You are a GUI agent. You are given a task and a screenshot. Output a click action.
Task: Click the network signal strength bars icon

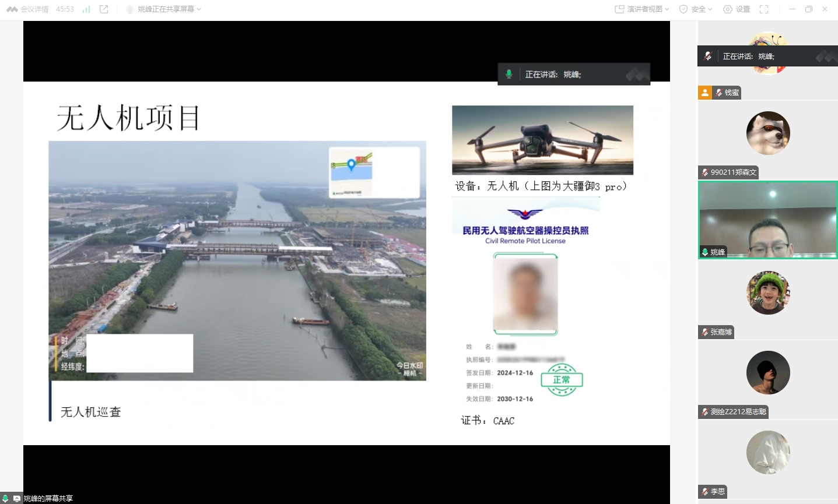(x=86, y=9)
